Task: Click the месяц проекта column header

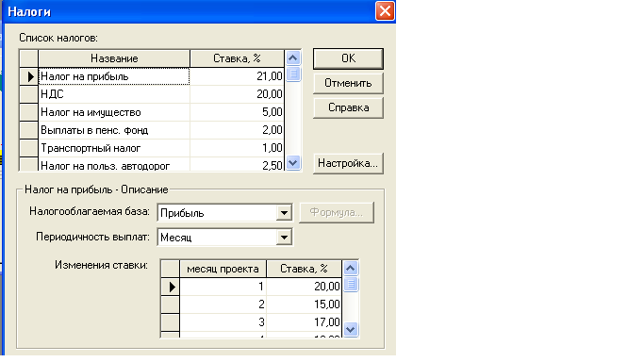Action: [x=223, y=269]
